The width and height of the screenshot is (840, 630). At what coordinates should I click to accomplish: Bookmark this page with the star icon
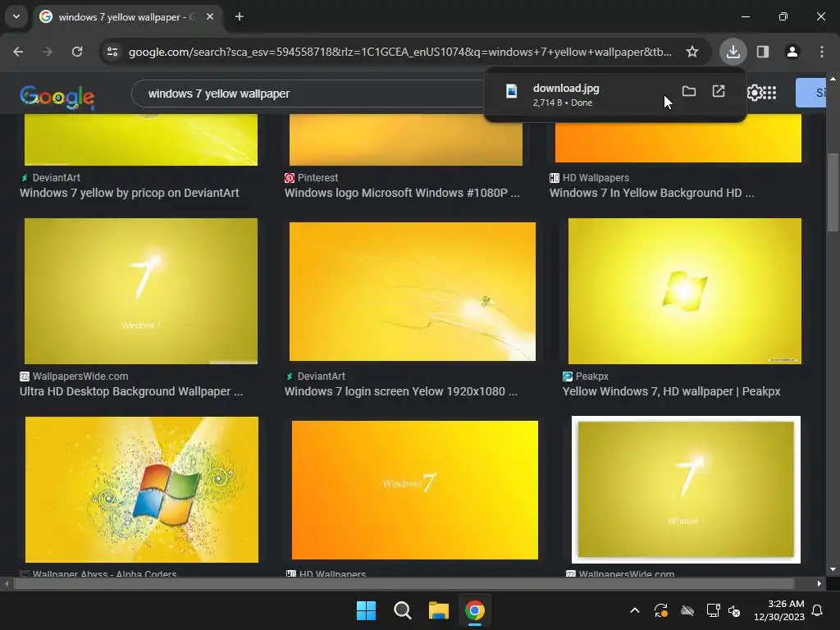coord(692,52)
